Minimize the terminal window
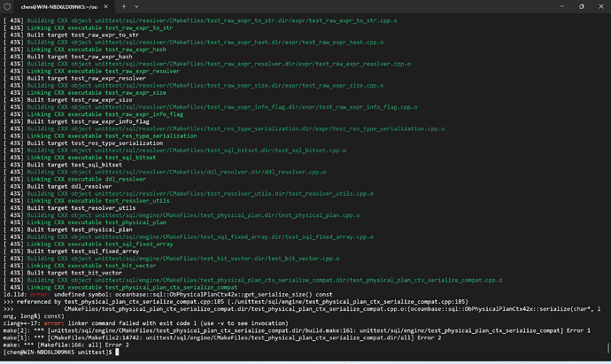The width and height of the screenshot is (611, 364). 562,6
